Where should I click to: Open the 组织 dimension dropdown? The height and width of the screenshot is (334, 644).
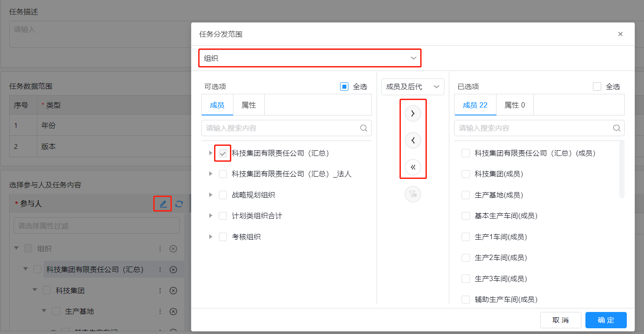tap(310, 58)
